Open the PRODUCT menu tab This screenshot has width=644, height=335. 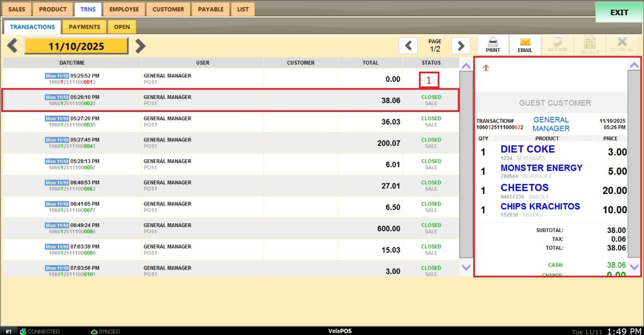[53, 9]
